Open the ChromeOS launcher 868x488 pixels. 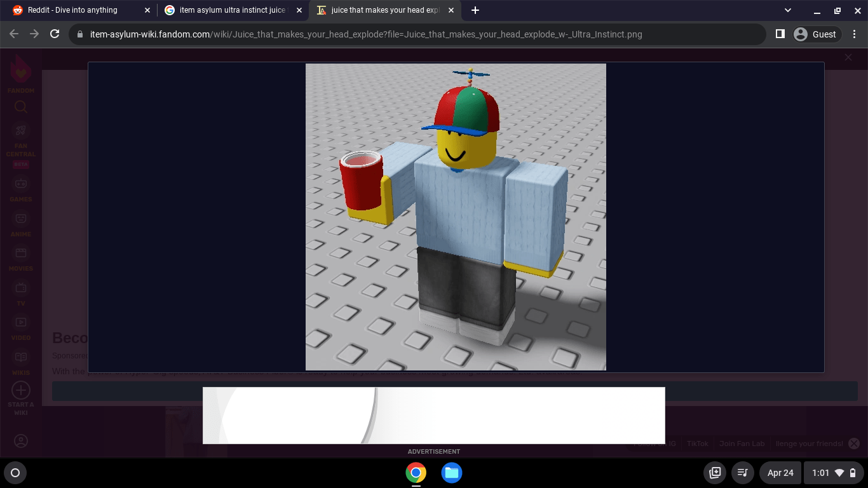tap(15, 473)
